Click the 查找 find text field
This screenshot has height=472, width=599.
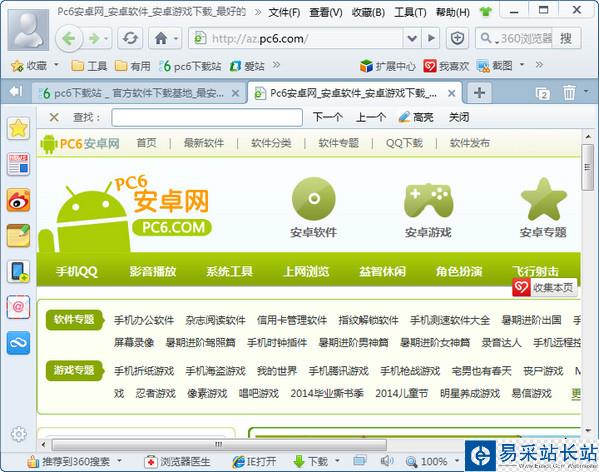[207, 117]
